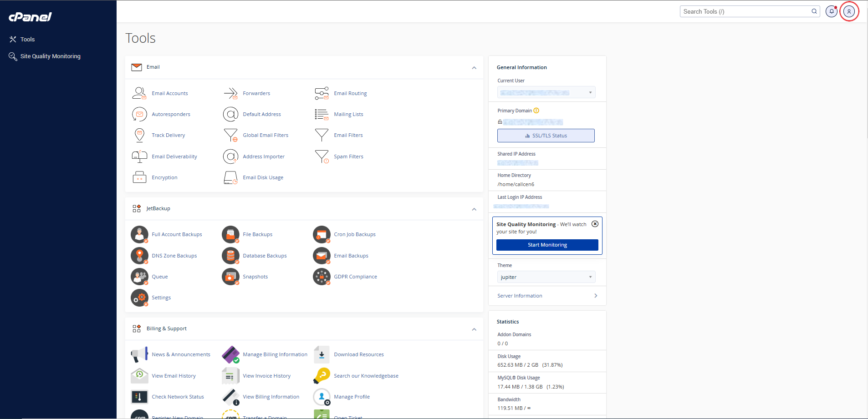Collapse the Billing & Support section
Image resolution: width=868 pixels, height=419 pixels.
coord(474,329)
